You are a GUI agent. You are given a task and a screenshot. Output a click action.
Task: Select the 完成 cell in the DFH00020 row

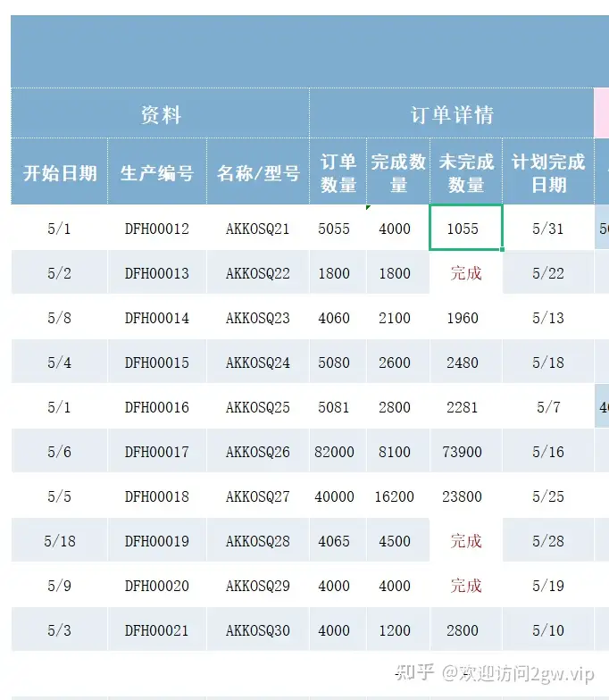466,585
